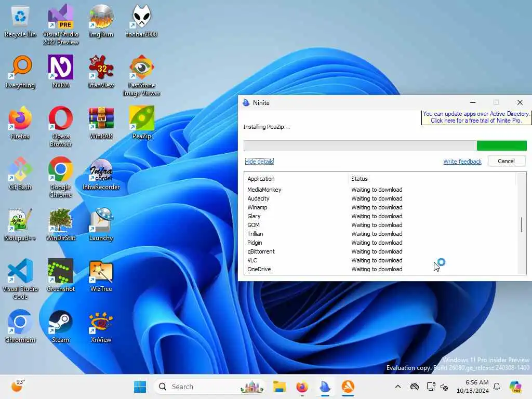Select the Chromium desktop shortcut
The image size is (532, 399).
click(20, 326)
